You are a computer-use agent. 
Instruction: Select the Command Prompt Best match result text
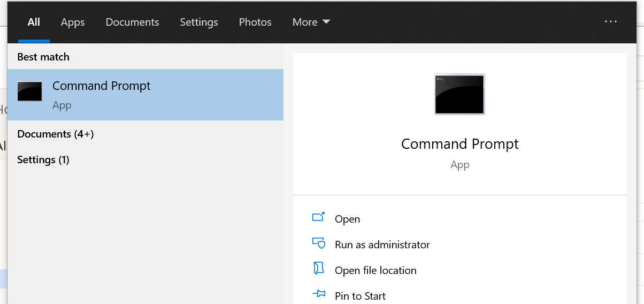click(x=102, y=86)
